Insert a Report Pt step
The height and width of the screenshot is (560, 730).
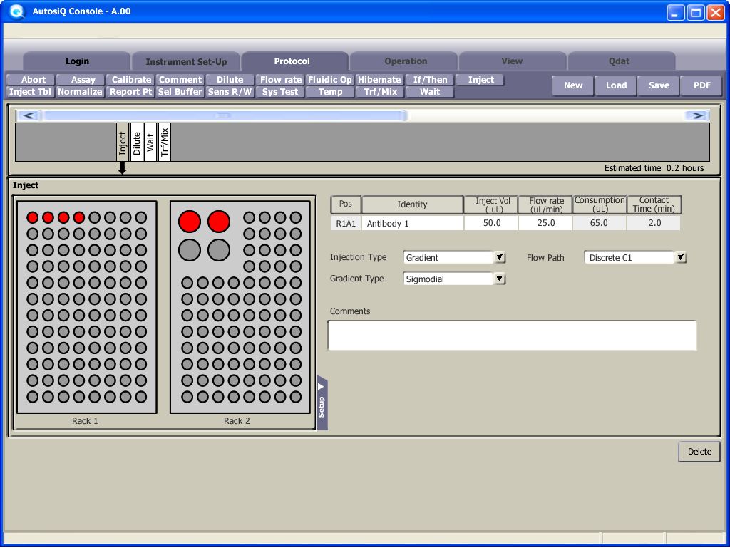[131, 92]
